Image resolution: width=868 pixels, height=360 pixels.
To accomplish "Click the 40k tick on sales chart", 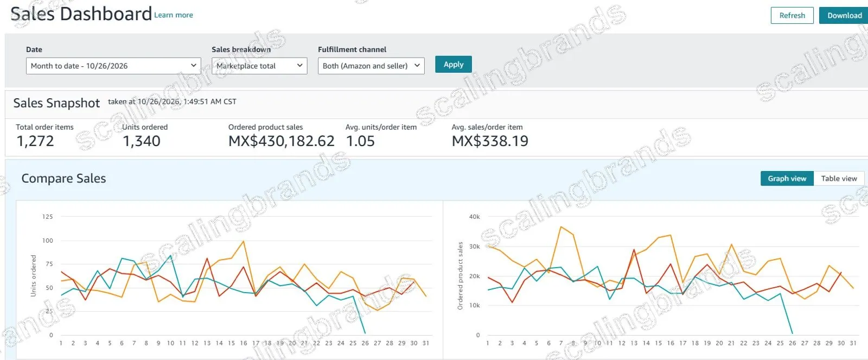I will pyautogui.click(x=475, y=217).
